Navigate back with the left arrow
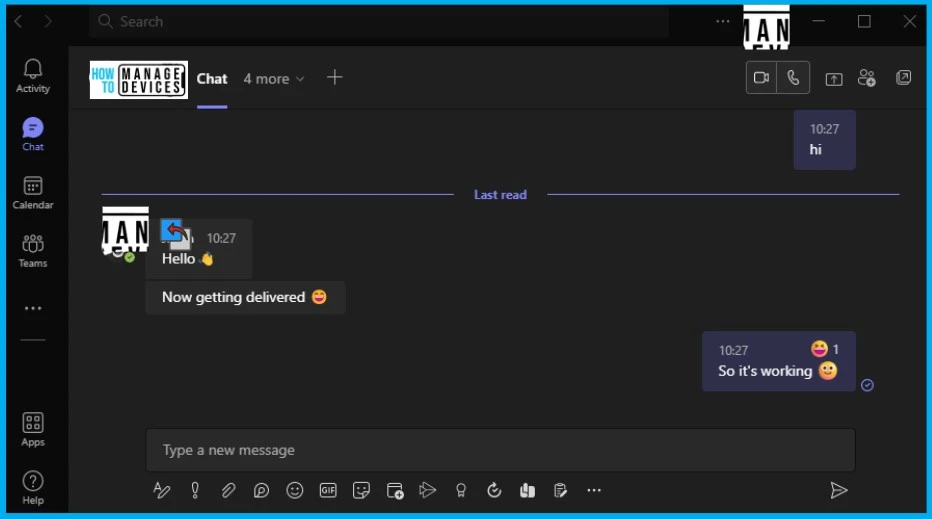The height and width of the screenshot is (519, 932). pyautogui.click(x=18, y=21)
